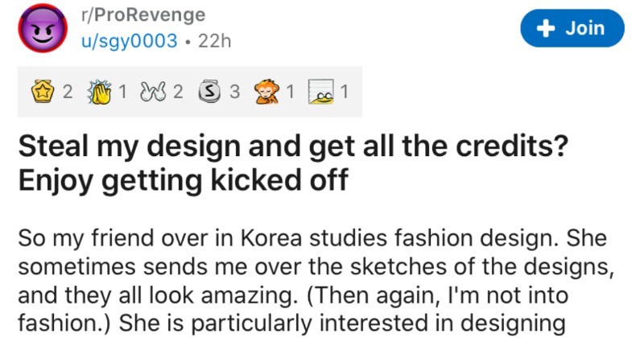Screen dimensions: 644x338
Task: Select the notepad award icon
Action: click(x=321, y=92)
